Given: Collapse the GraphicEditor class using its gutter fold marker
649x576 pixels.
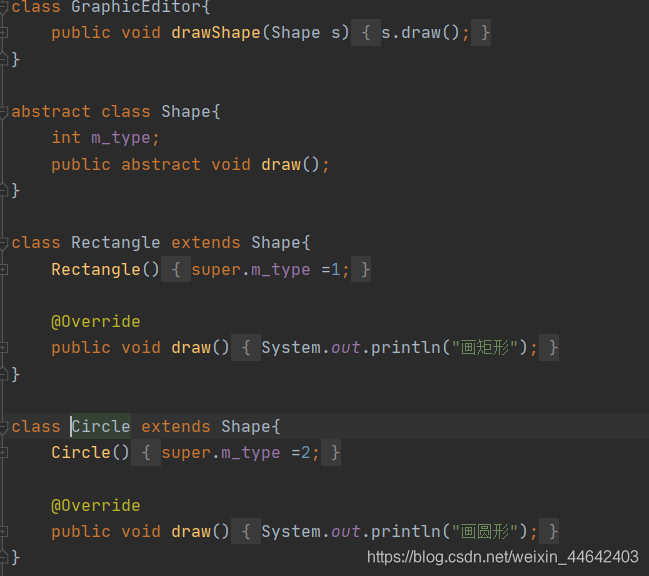Looking at the screenshot, I should click(x=3, y=8).
